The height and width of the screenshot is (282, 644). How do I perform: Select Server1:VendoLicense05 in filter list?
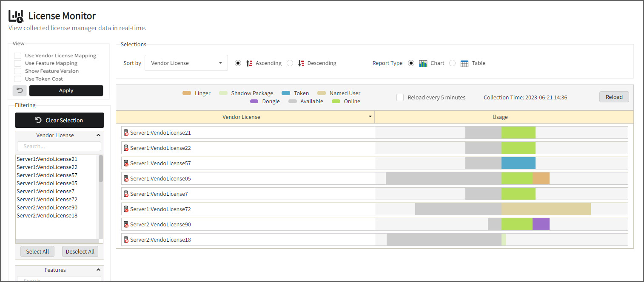pyautogui.click(x=47, y=183)
